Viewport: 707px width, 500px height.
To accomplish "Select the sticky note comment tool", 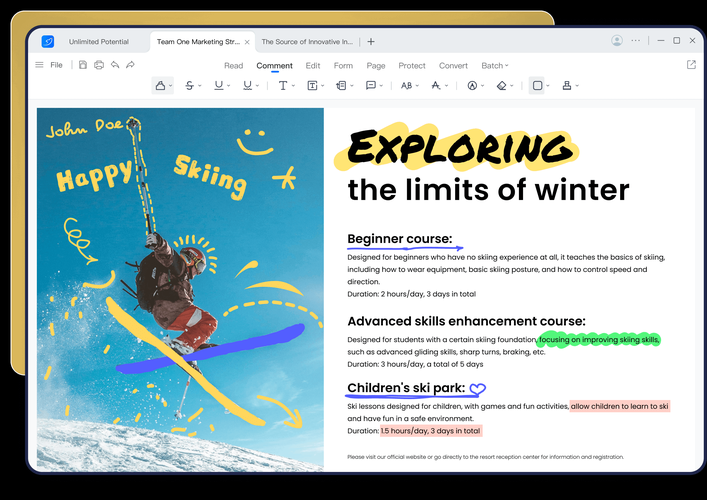I will (370, 86).
